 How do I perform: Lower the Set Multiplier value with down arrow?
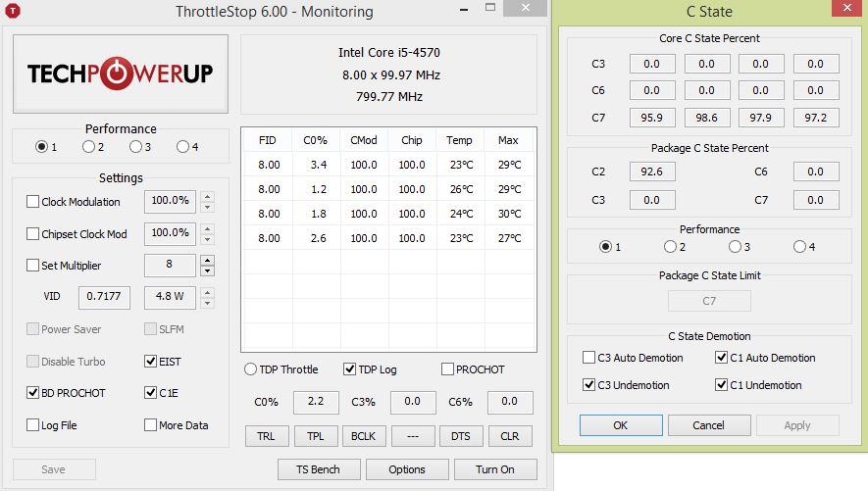(207, 270)
